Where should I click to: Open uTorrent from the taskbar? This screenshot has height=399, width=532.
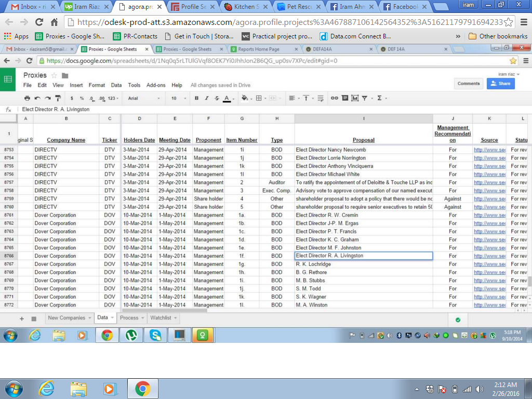[131, 336]
